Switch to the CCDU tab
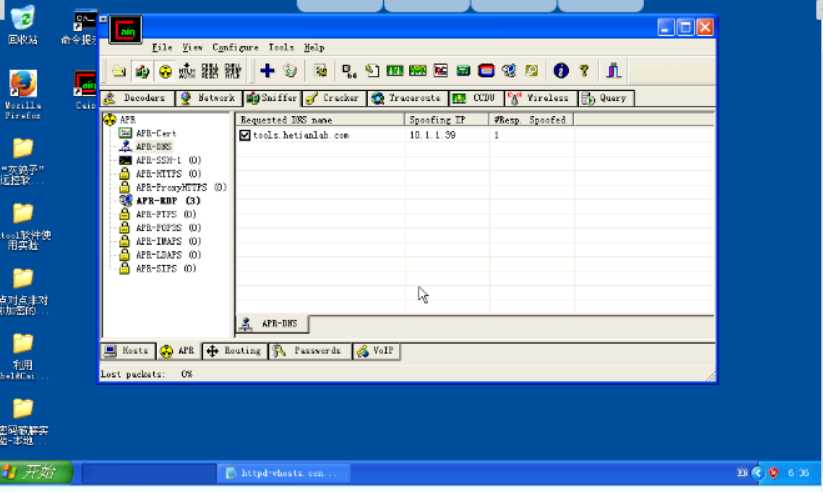This screenshot has height=492, width=823. tap(477, 98)
